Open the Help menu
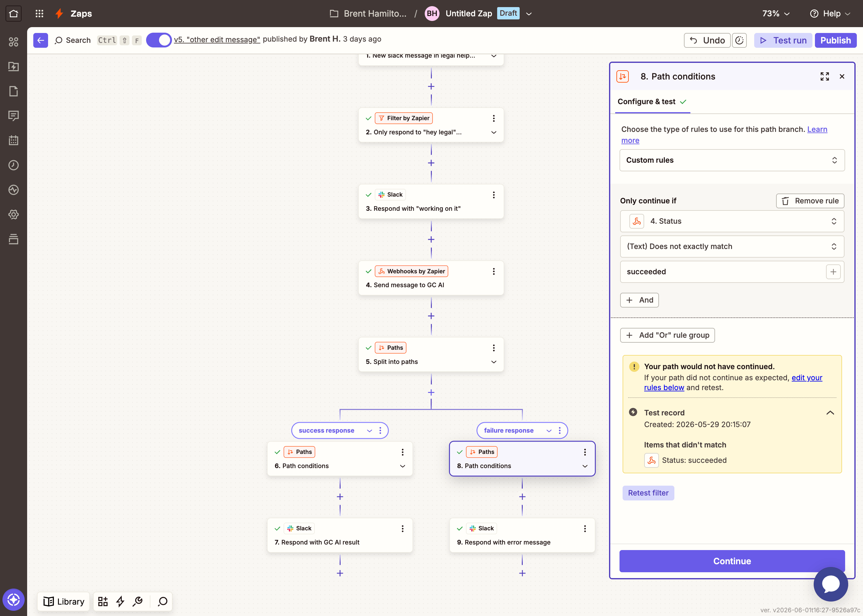 830,14
